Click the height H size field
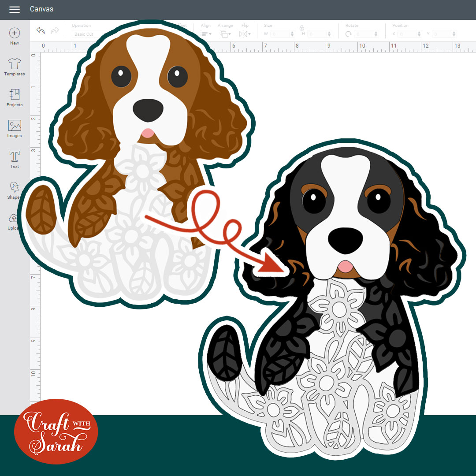Image resolution: width=476 pixels, height=476 pixels. click(x=317, y=34)
